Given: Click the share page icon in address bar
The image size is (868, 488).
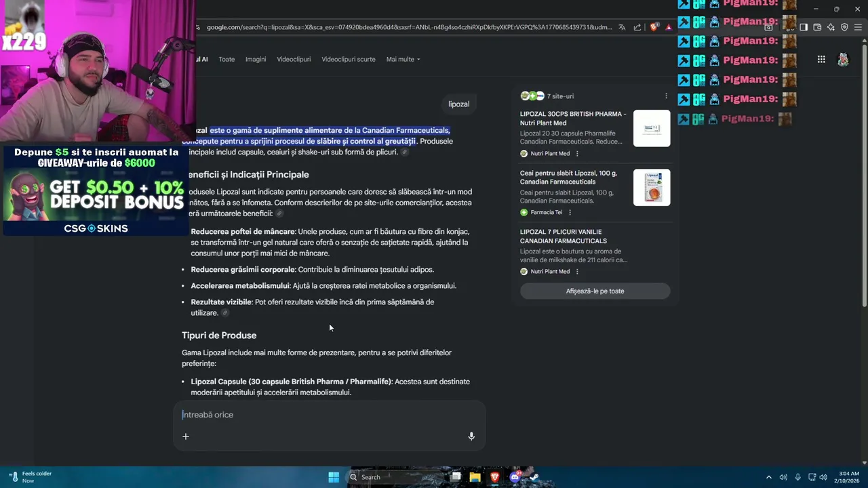Looking at the screenshot, I should click(637, 27).
